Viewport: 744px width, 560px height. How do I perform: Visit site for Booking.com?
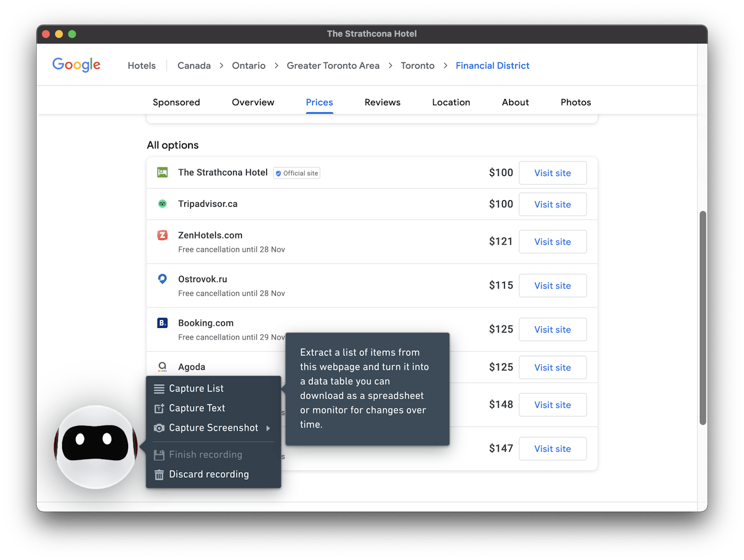(553, 329)
